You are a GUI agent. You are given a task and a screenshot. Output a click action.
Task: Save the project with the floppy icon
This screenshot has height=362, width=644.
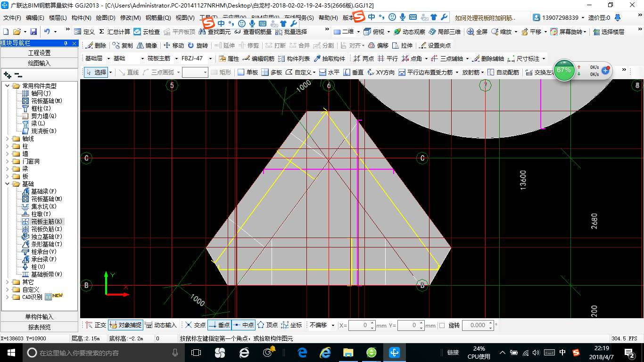tap(33, 32)
